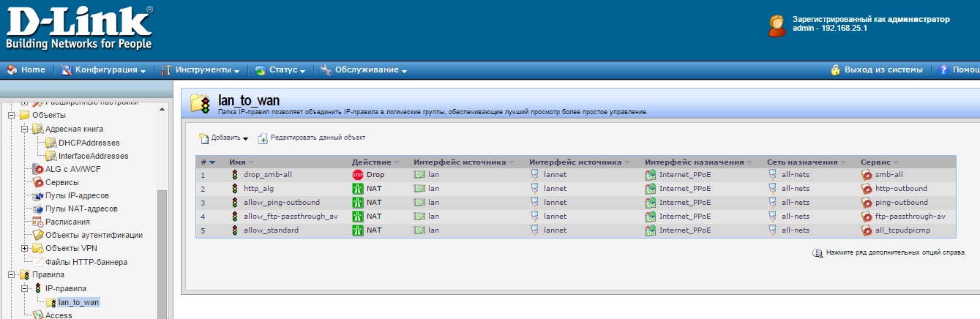Click the lan_to_wan folder header icon
Screen dimensions: 980x319
pos(201,103)
